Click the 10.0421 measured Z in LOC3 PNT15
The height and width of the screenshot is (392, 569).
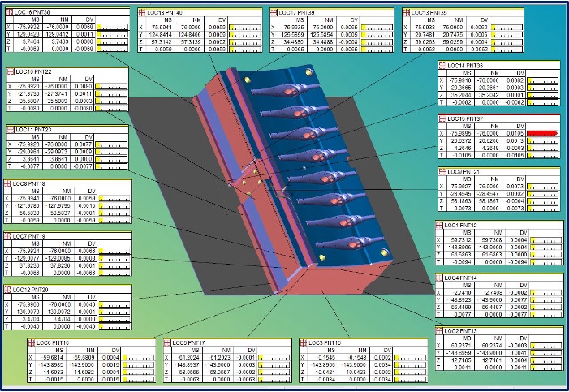[x=325, y=372]
